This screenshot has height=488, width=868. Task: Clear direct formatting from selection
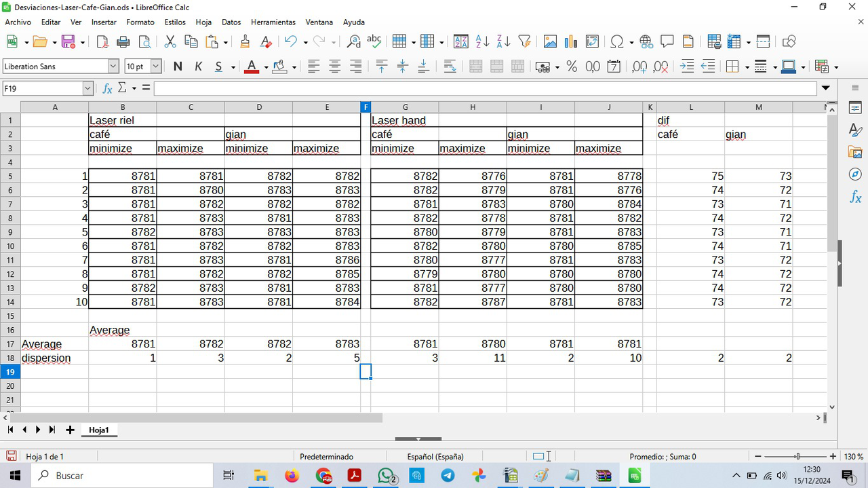click(266, 42)
